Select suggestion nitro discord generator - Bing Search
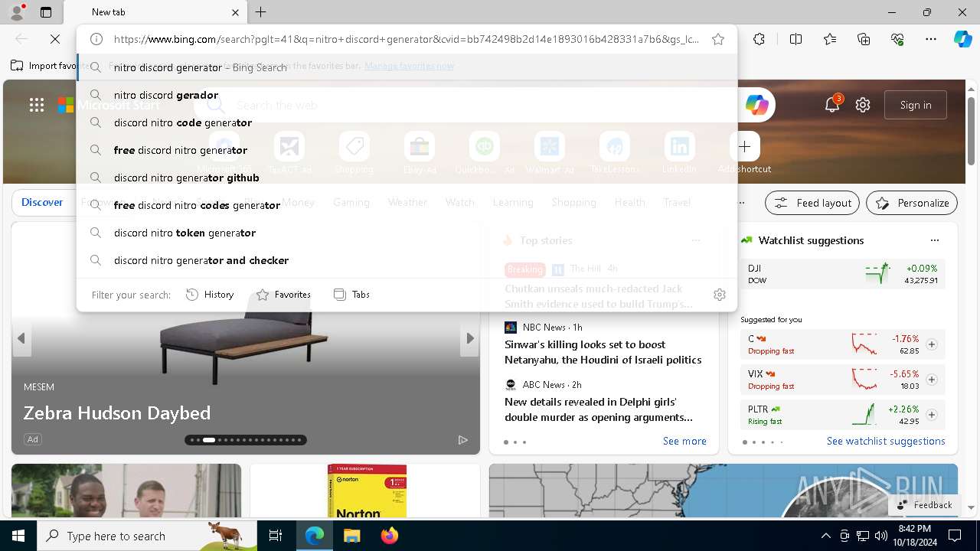This screenshot has width=980, height=551. 407,67
